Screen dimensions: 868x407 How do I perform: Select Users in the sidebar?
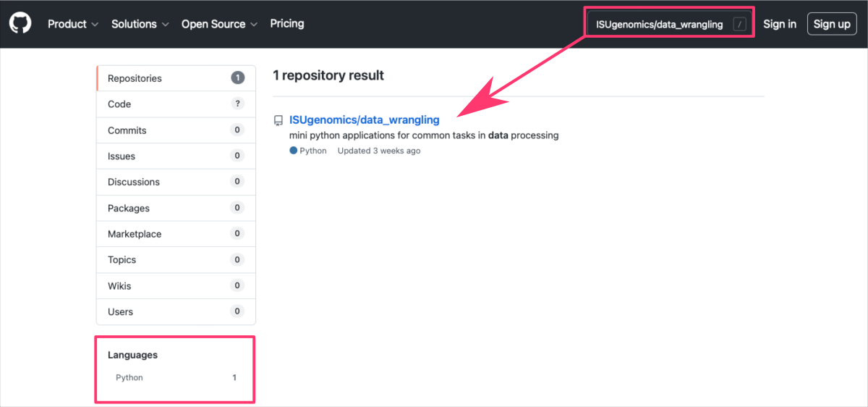tap(176, 311)
